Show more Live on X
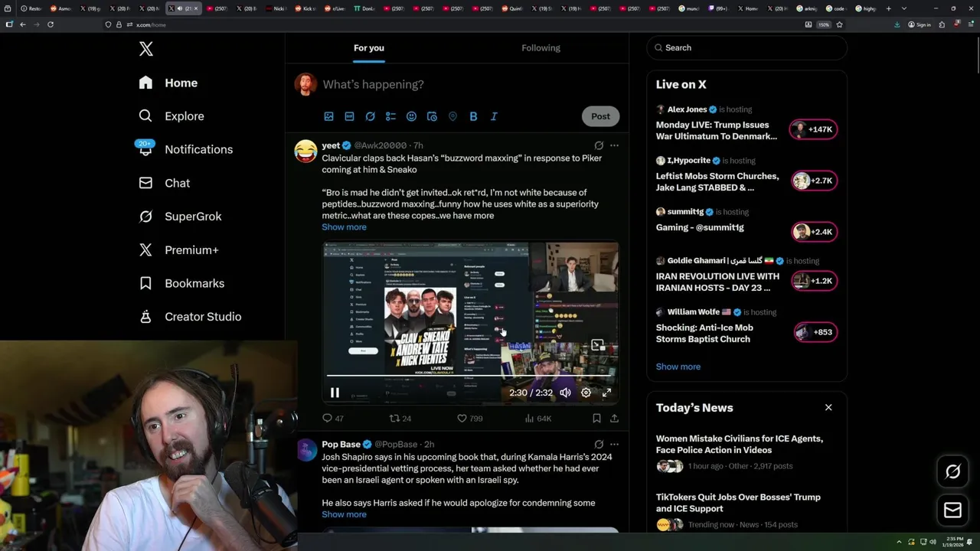 [678, 367]
